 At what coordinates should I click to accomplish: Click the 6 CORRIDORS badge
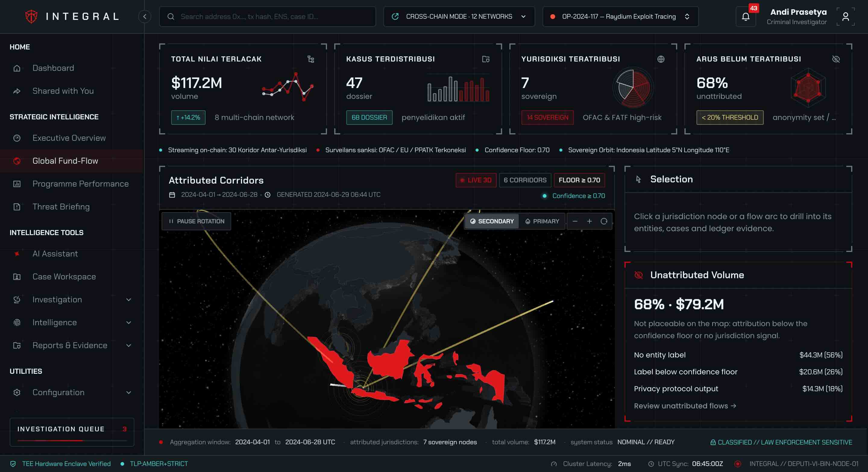click(525, 180)
